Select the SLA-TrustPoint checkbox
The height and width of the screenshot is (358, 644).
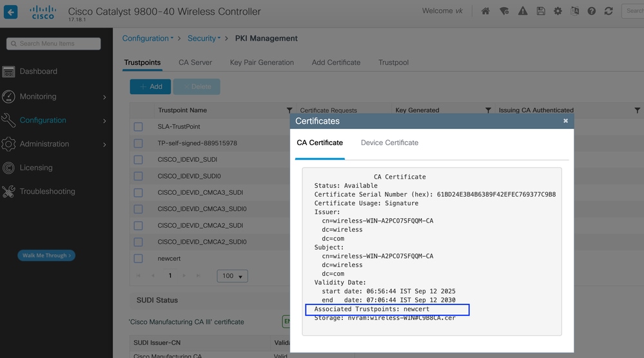(138, 126)
